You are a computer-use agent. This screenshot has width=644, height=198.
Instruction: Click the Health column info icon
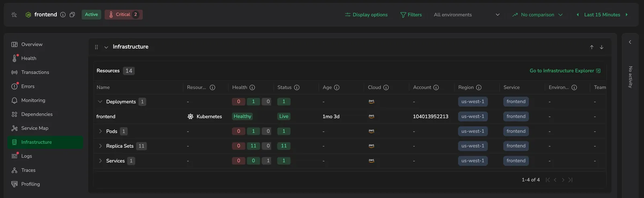click(x=252, y=87)
